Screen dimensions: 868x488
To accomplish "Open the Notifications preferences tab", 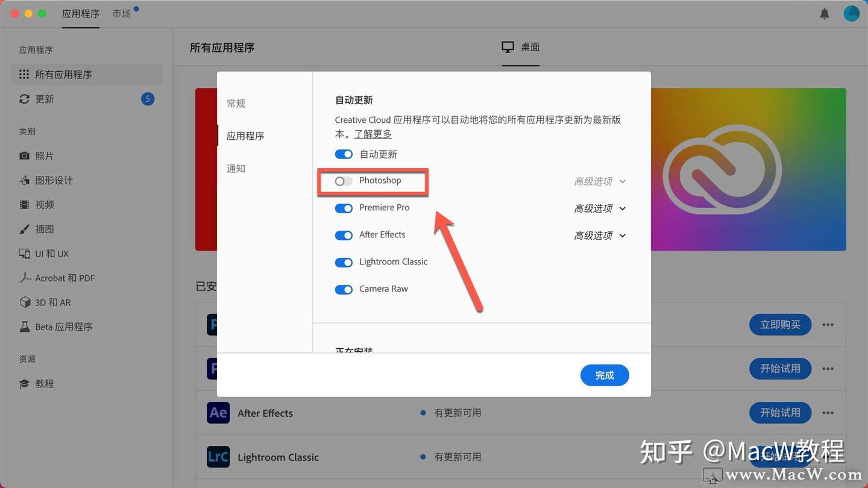I will click(x=236, y=169).
